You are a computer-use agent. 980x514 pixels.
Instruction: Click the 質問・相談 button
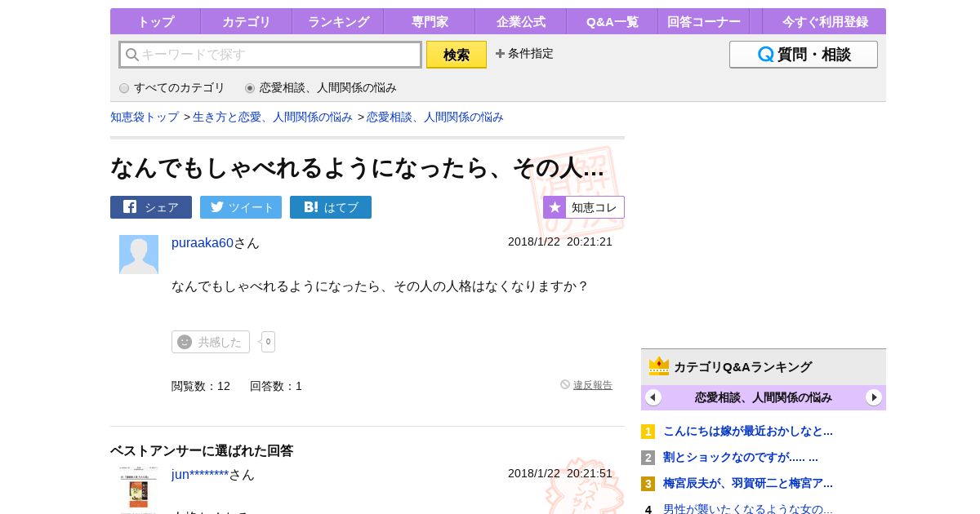[x=804, y=55]
